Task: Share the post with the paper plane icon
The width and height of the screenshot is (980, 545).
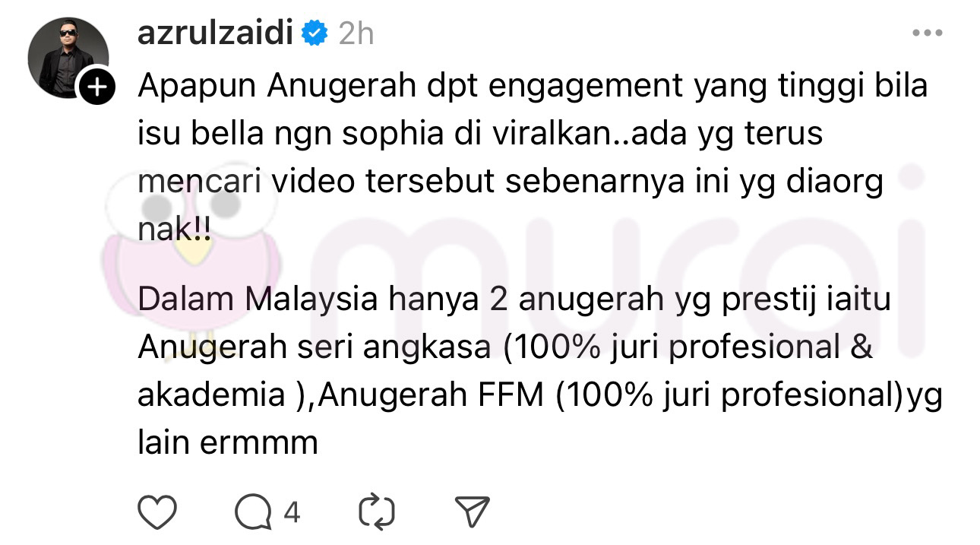Action: pos(472,513)
